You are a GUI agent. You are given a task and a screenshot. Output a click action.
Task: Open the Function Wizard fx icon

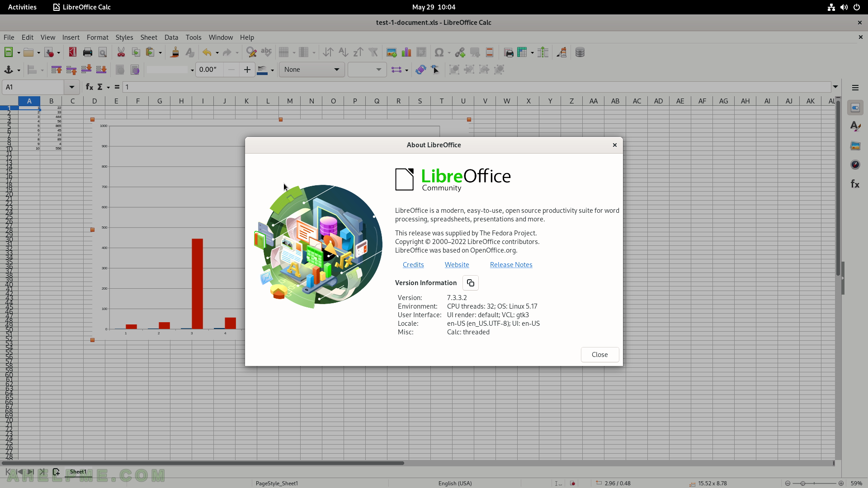[90, 87]
